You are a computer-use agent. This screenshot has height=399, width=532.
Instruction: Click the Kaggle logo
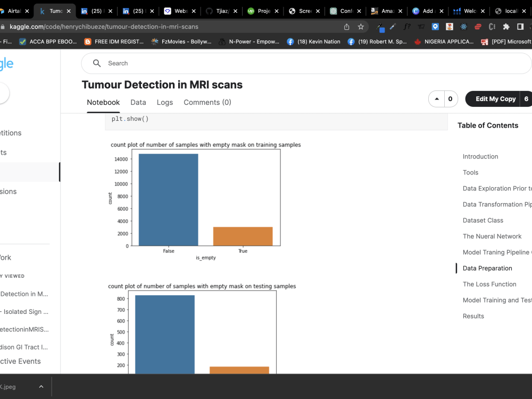tap(7, 64)
